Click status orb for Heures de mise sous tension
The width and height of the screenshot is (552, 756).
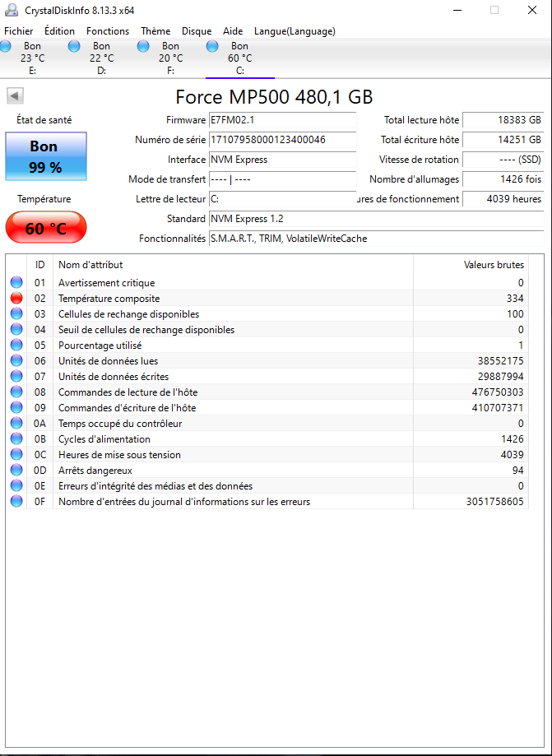pos(16,455)
